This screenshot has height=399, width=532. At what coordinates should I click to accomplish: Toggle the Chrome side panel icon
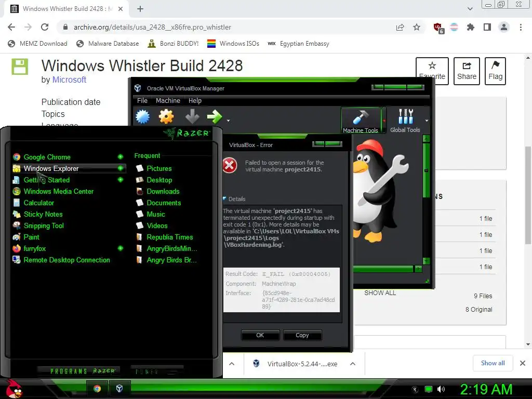click(x=487, y=27)
